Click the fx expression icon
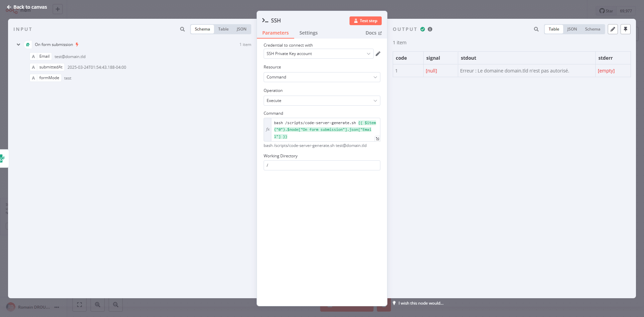 click(268, 129)
